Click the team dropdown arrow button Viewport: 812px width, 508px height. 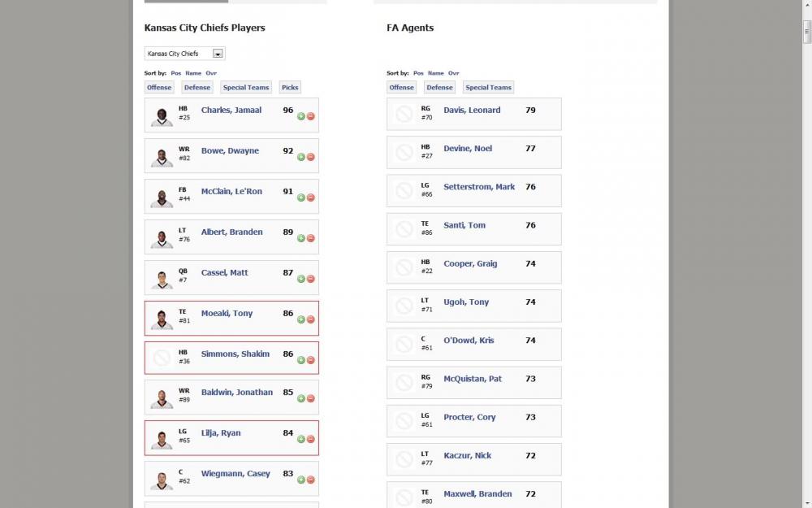pos(218,54)
